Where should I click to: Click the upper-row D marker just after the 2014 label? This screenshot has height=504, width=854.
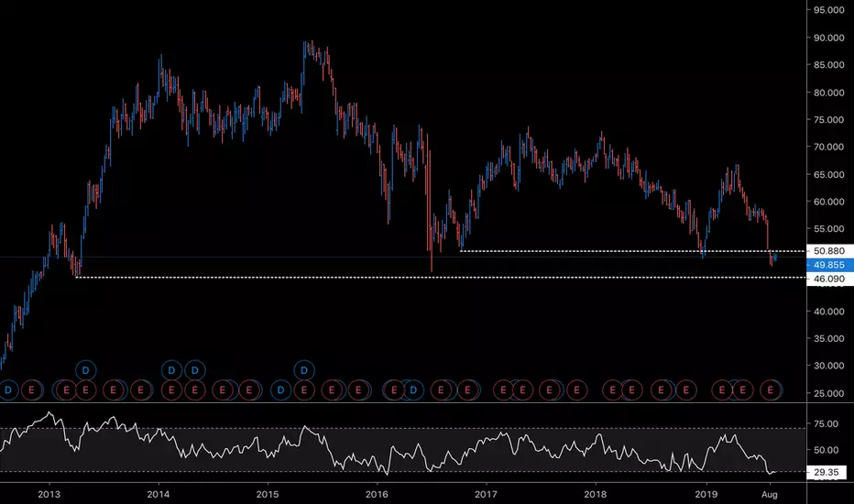pos(171,370)
